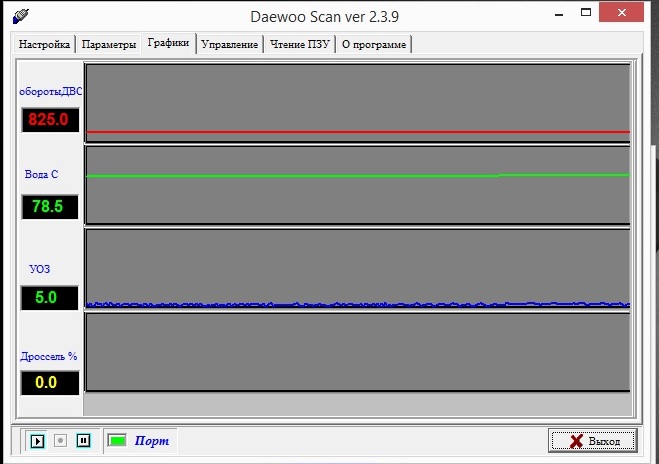Click the record dot button
Viewport: 659px width, 464px height.
point(60,440)
